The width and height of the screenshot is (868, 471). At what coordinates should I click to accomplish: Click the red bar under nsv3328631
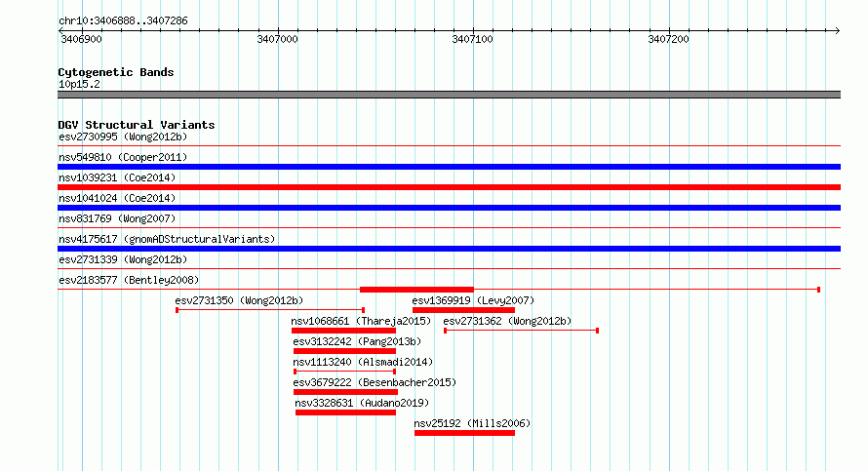(345, 412)
